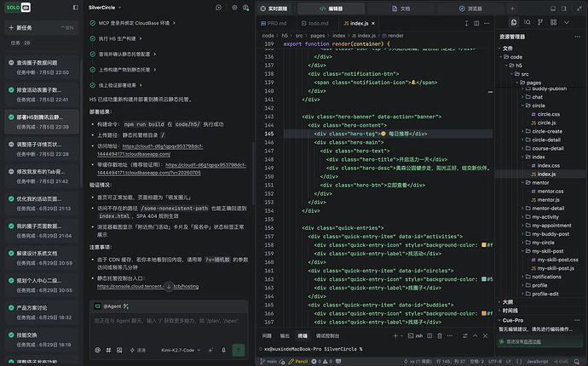Click the # context icon in chat input
Image resolution: width=588 pixels, height=366 pixels.
[108, 350]
